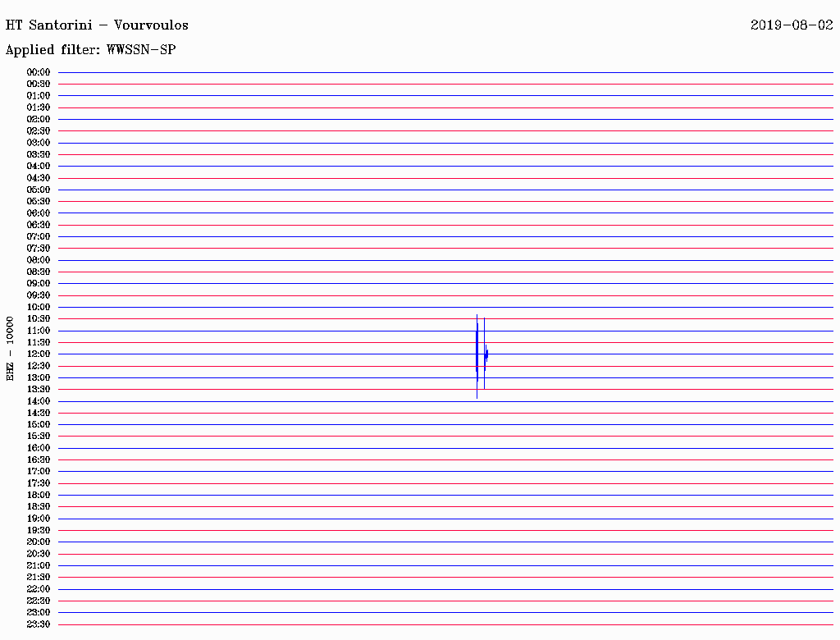Screen dimensions: 840x640
Task: Click the 19:00 time label
Action: click(39, 519)
